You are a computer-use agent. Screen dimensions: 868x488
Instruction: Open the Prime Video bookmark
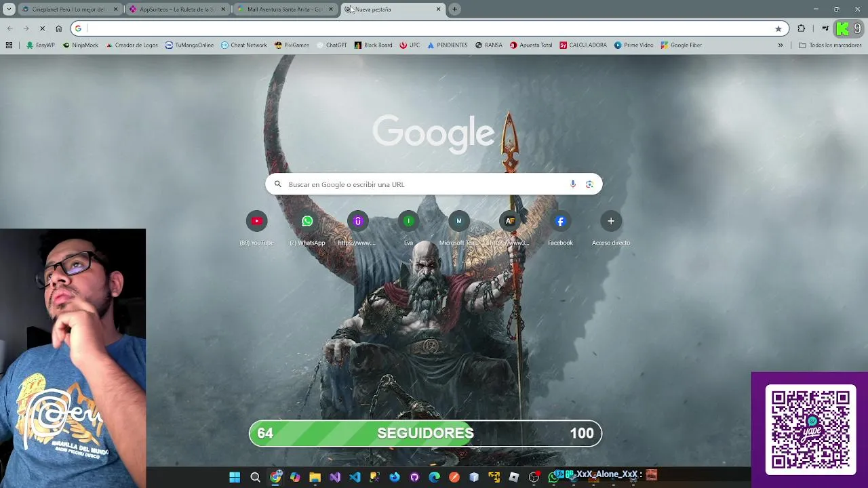633,45
